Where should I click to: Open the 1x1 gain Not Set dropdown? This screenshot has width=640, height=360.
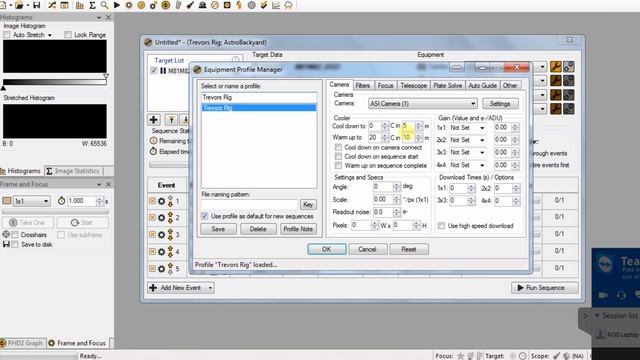click(x=467, y=128)
